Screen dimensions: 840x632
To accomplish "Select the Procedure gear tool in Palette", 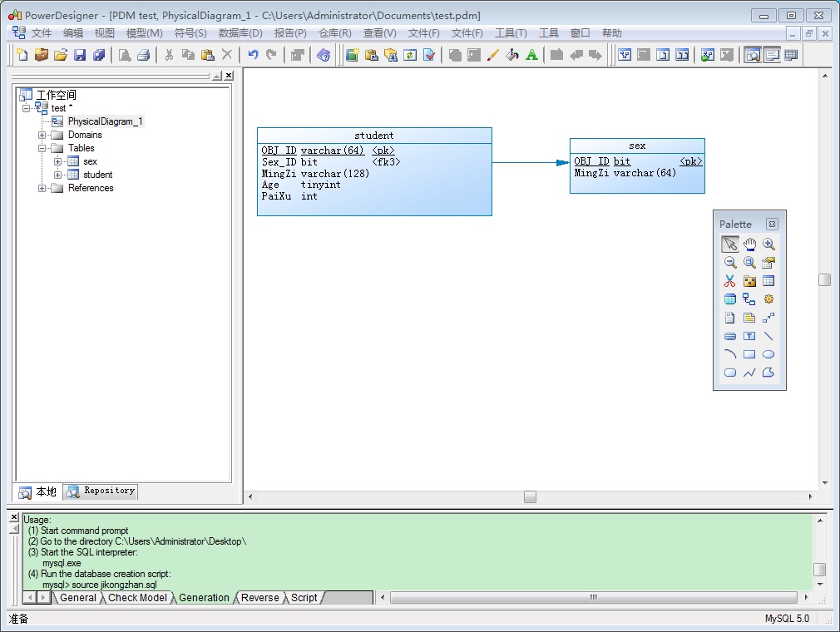I will pyautogui.click(x=768, y=299).
